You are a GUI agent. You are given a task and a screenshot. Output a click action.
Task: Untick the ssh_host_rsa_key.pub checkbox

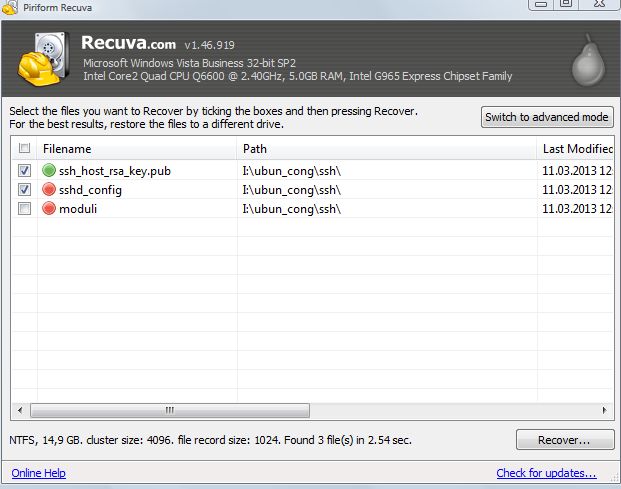point(24,170)
